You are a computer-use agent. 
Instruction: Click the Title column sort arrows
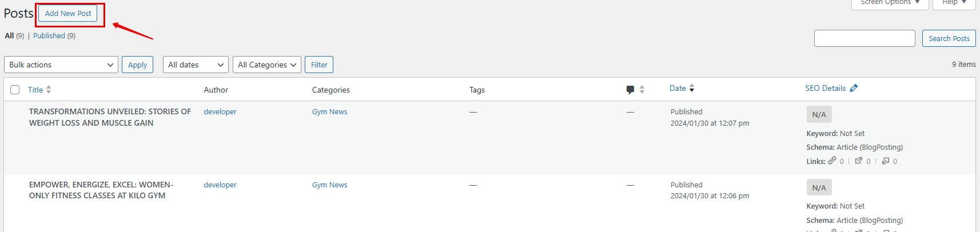[x=49, y=90]
